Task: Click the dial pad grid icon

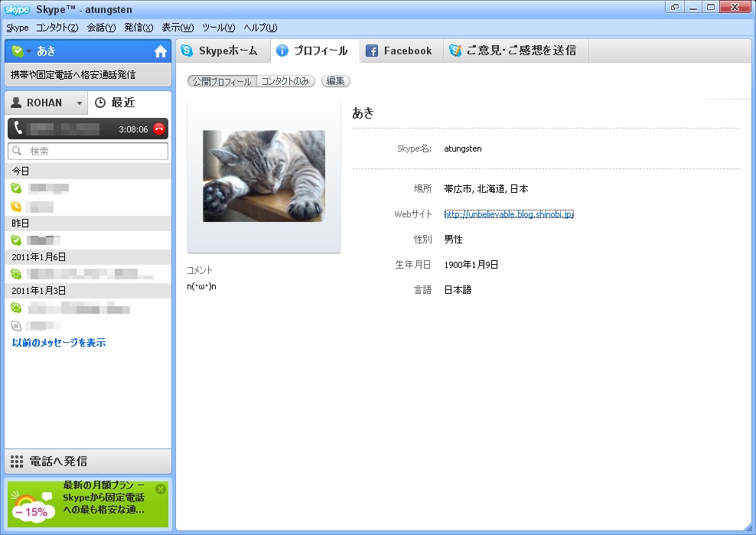Action: (17, 462)
